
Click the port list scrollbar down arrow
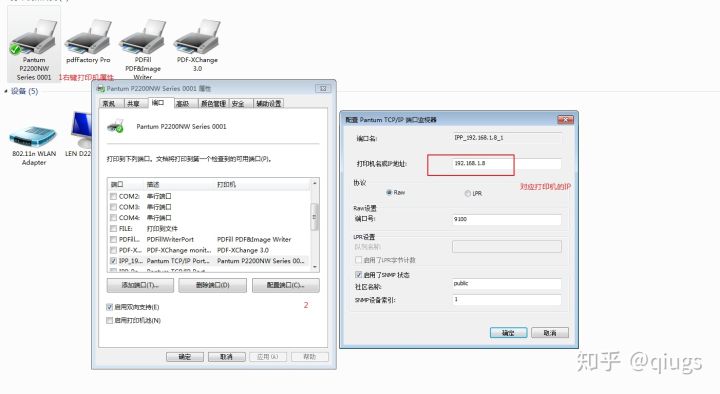tap(315, 267)
